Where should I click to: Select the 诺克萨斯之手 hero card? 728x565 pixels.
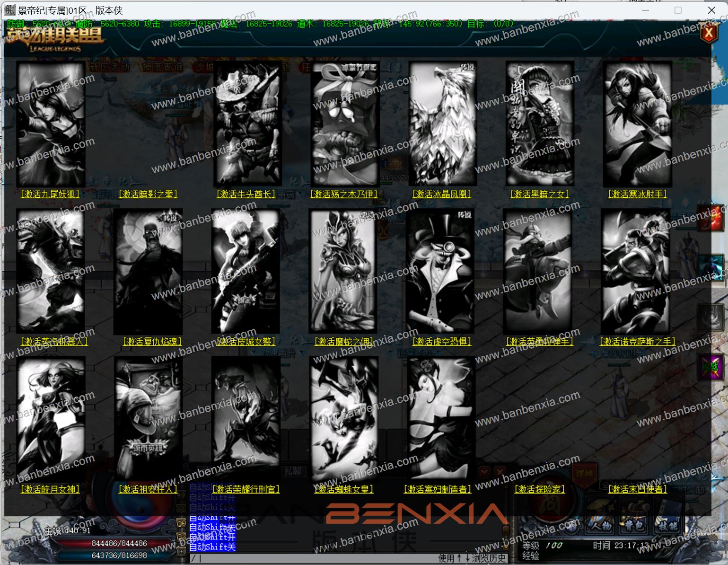click(635, 272)
